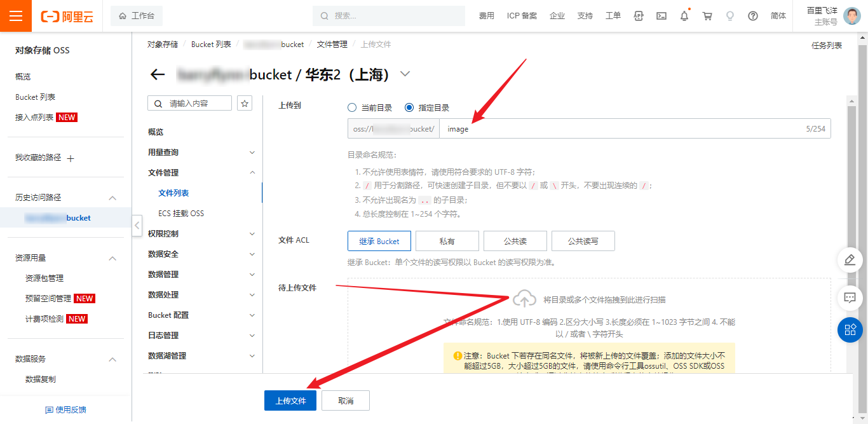Open the floating edit pencil icon

(x=850, y=259)
